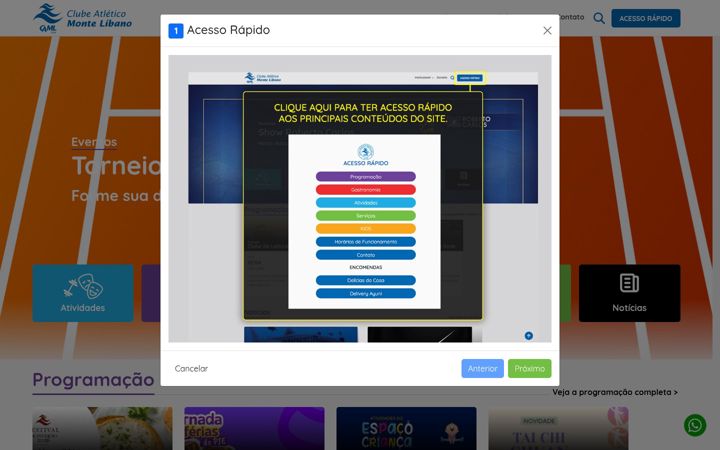
Task: Click the Anterior button
Action: click(x=483, y=368)
